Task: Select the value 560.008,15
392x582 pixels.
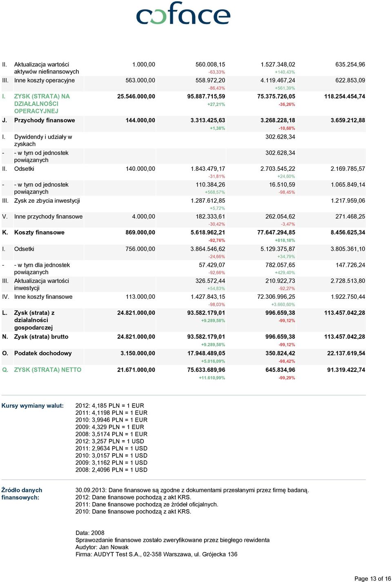Action: [x=210, y=65]
